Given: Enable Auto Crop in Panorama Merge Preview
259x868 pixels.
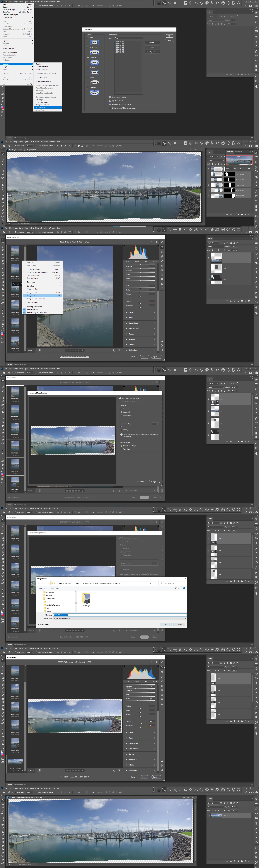Looking at the screenshot, I should [x=121, y=449].
